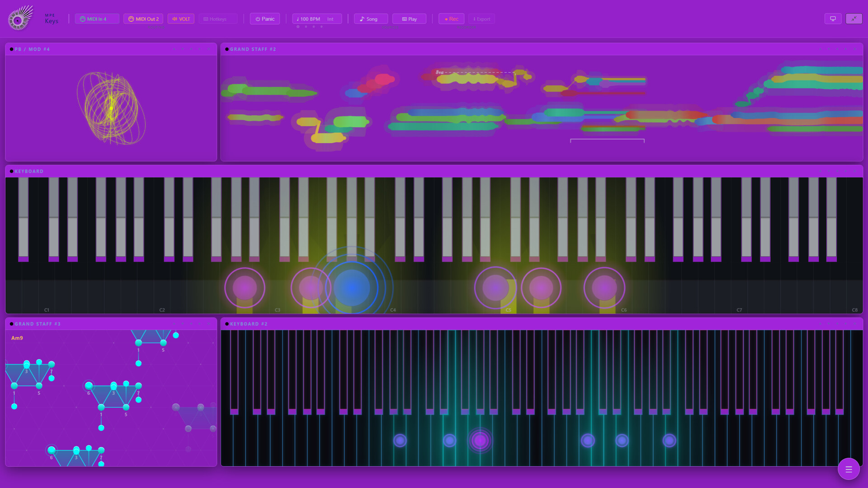Click the Am9 chord label
This screenshot has height=488, width=868.
coord(17,338)
